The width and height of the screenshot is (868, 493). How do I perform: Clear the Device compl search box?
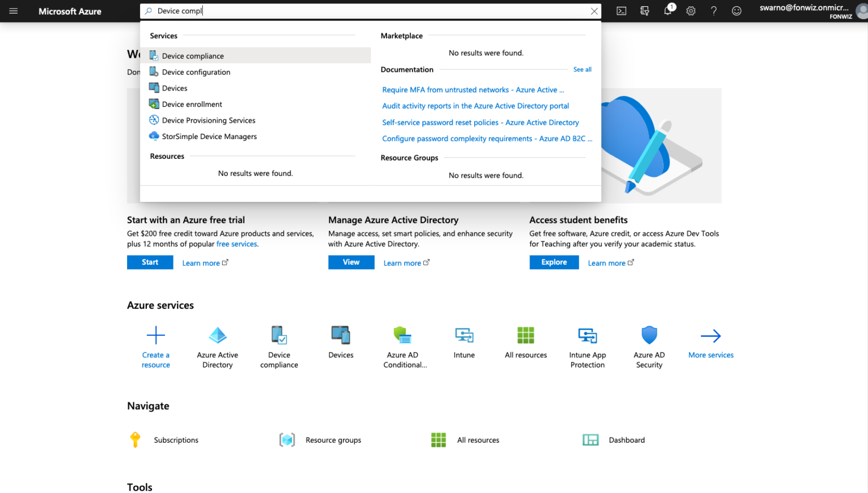tap(594, 11)
